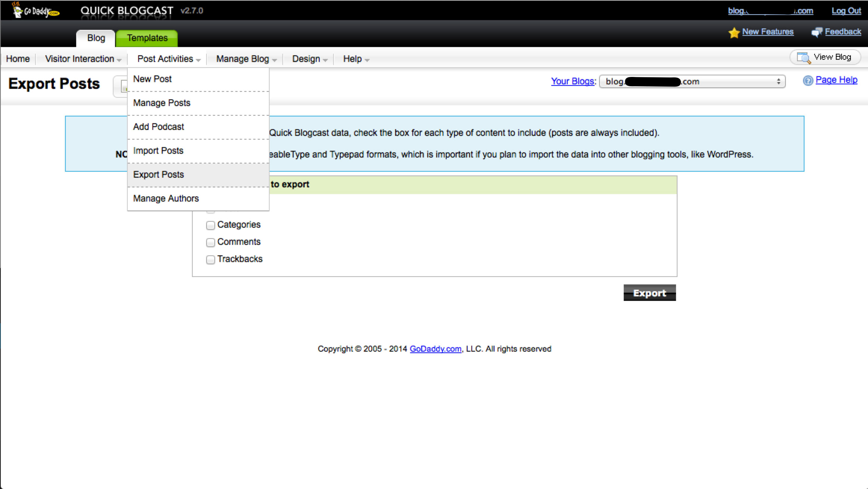The width and height of the screenshot is (868, 489).
Task: Switch to the Templates tab
Action: tap(147, 38)
